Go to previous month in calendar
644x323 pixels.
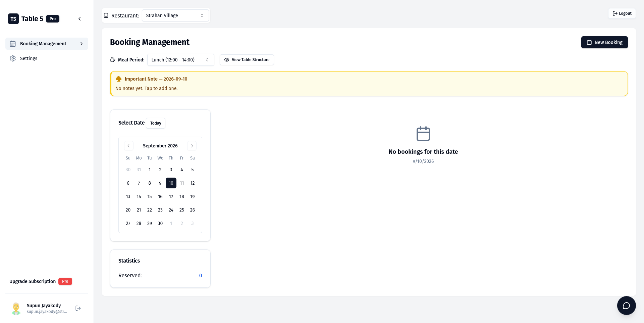(128, 146)
